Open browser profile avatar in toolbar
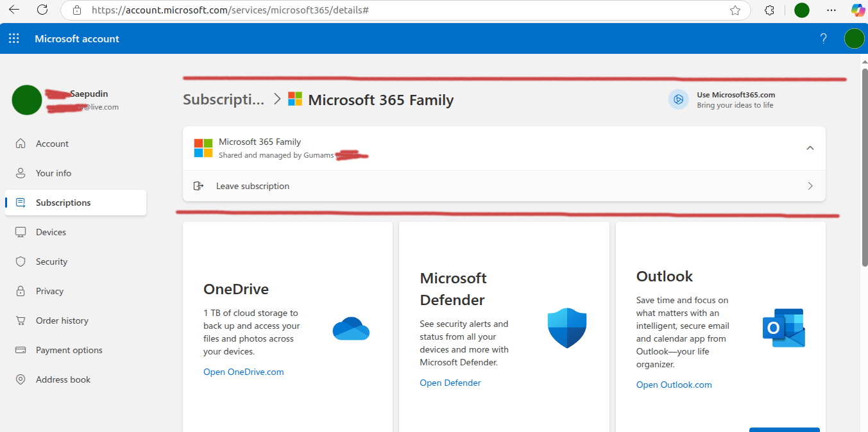Image resolution: width=868 pixels, height=432 pixels. (802, 10)
